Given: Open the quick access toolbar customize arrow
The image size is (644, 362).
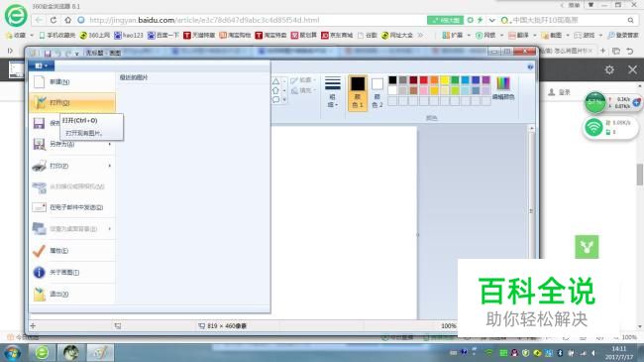Looking at the screenshot, I should pyautogui.click(x=77, y=54).
